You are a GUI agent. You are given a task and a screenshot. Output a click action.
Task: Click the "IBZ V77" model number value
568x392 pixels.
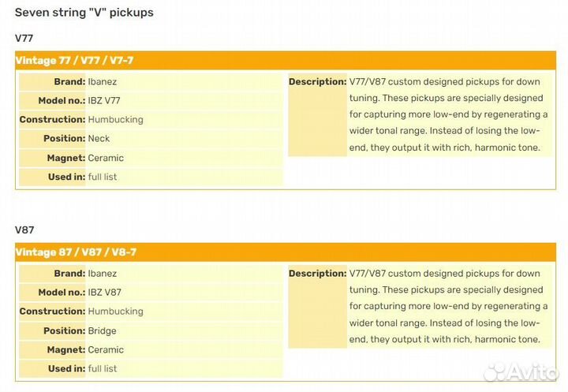pyautogui.click(x=104, y=100)
